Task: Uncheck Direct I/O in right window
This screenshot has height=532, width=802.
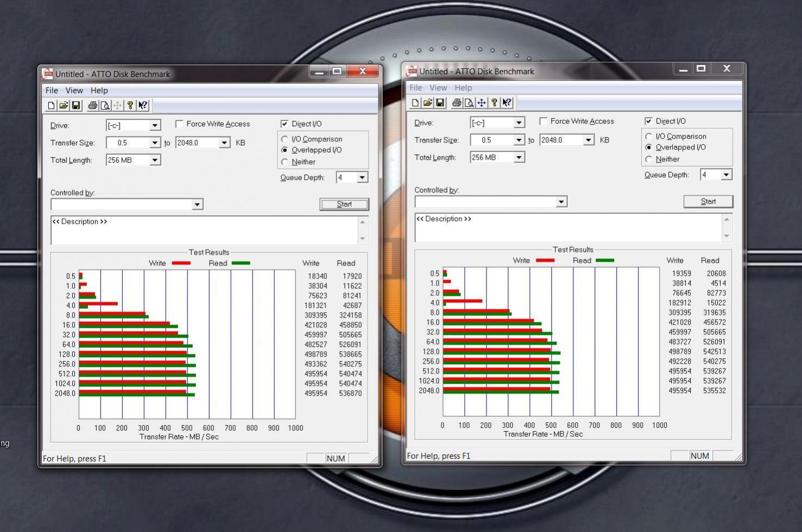Action: [649, 121]
